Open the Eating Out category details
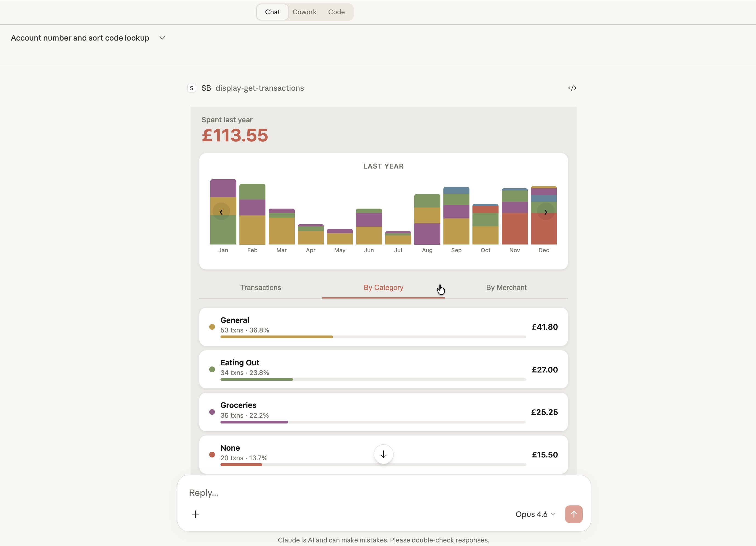Image resolution: width=756 pixels, height=546 pixels. (x=383, y=369)
